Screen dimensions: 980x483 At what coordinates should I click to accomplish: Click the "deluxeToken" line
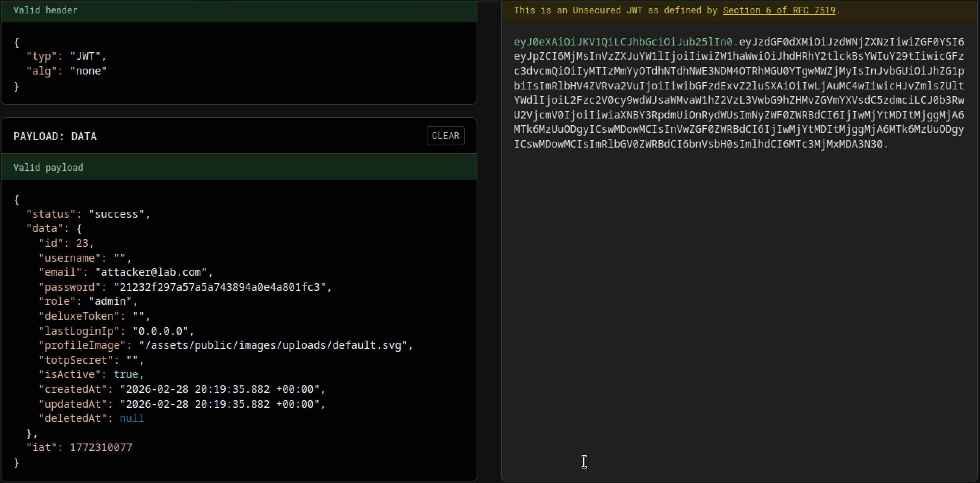coord(95,316)
